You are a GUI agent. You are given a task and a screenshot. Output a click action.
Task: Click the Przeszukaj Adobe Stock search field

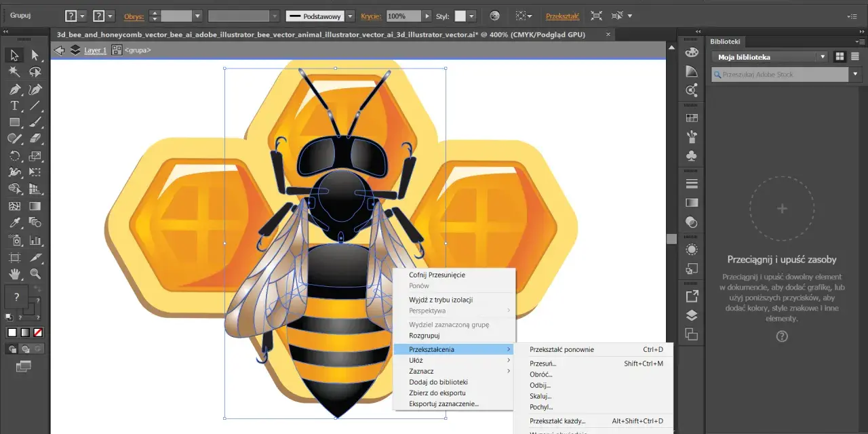780,75
